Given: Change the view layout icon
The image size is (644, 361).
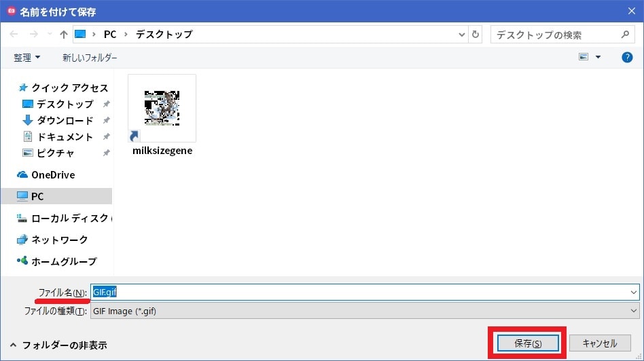Looking at the screenshot, I should click(x=584, y=57).
